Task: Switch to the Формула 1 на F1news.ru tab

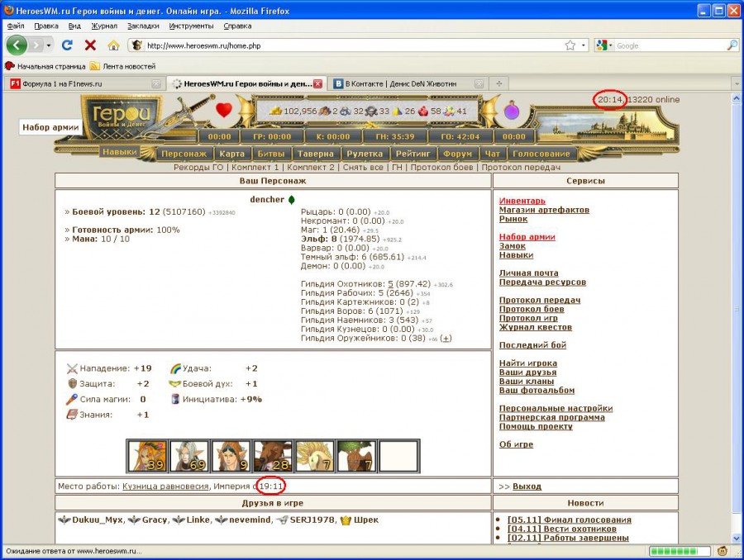Action: point(83,83)
